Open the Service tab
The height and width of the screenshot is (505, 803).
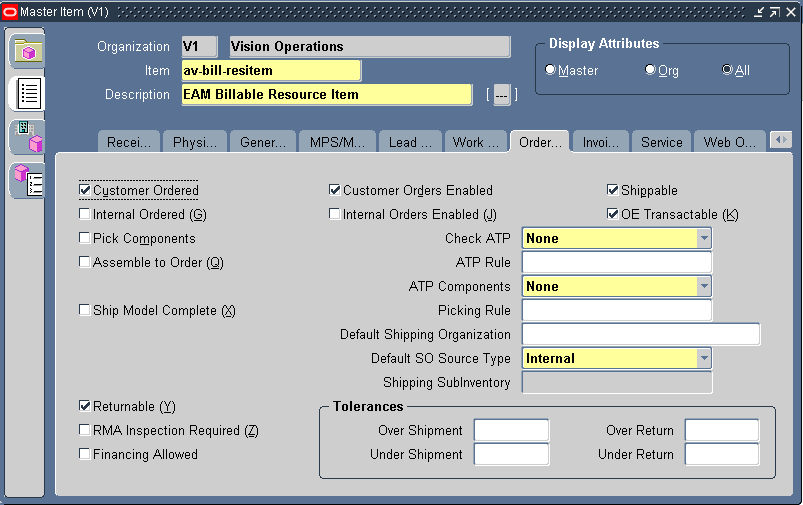click(662, 142)
